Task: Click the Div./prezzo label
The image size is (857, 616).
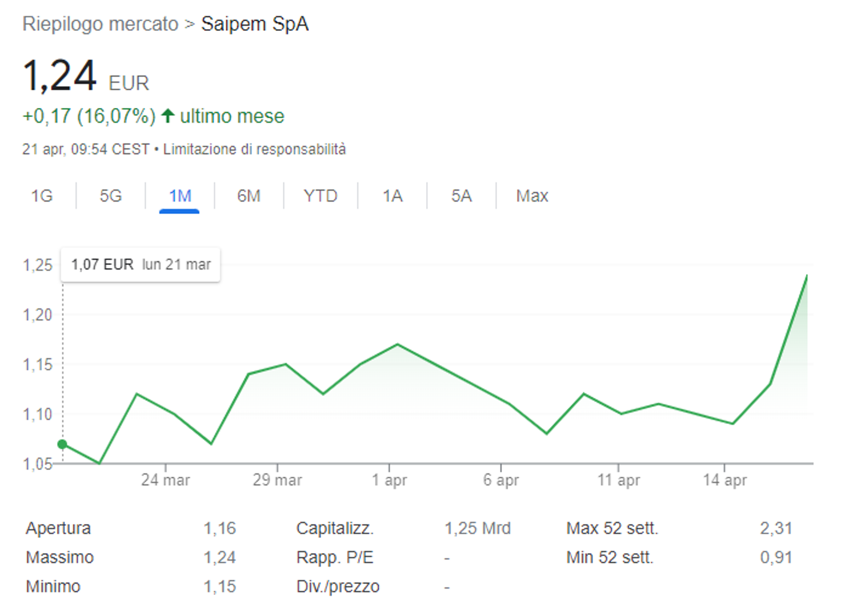Action: (x=338, y=586)
